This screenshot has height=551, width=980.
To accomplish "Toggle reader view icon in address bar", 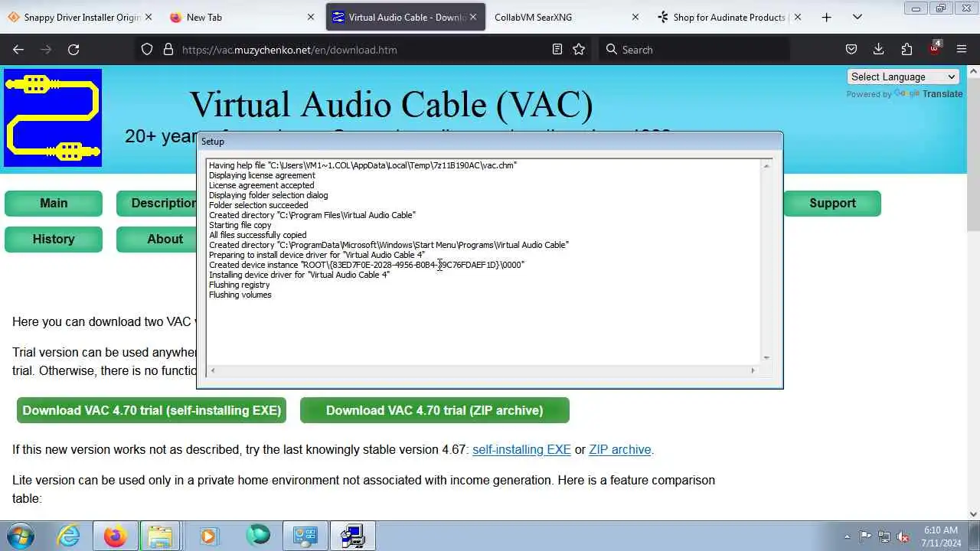I will [x=557, y=50].
